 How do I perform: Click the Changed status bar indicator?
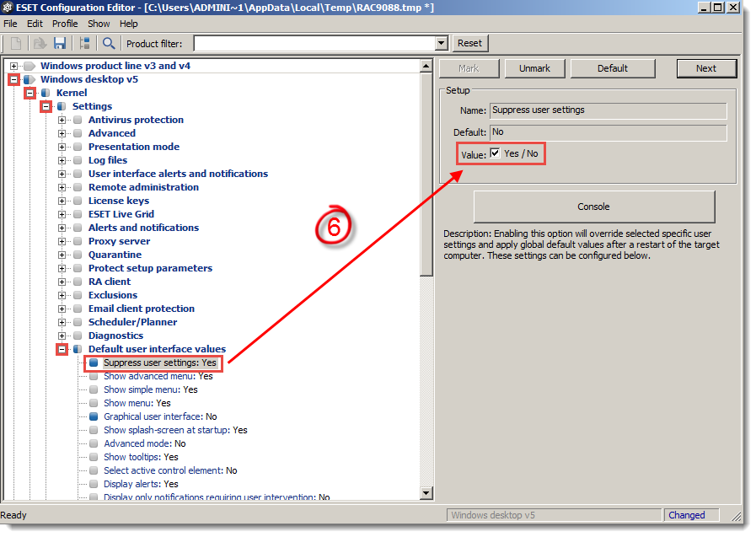click(x=691, y=515)
